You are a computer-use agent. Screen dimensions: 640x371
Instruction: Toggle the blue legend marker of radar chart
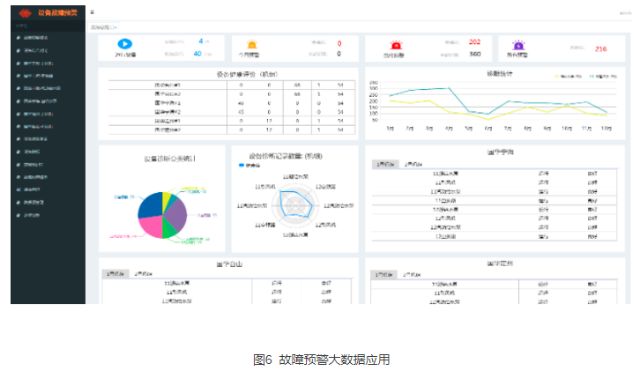(241, 165)
